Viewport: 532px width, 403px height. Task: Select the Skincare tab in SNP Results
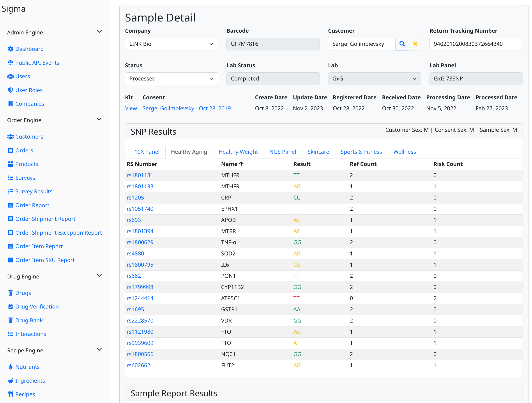[x=318, y=152]
